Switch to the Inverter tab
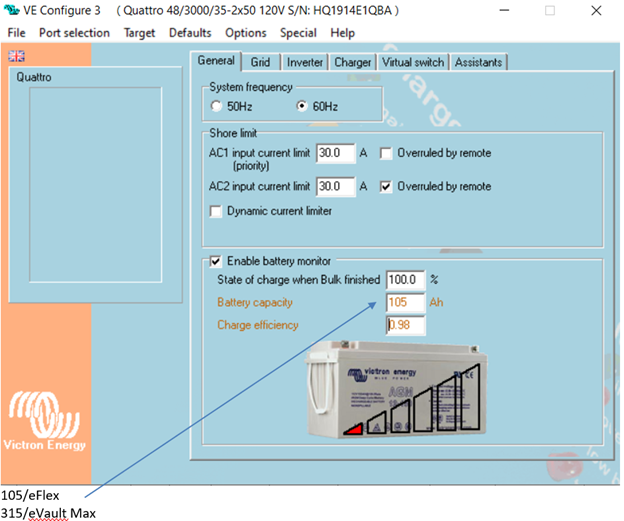 point(305,62)
